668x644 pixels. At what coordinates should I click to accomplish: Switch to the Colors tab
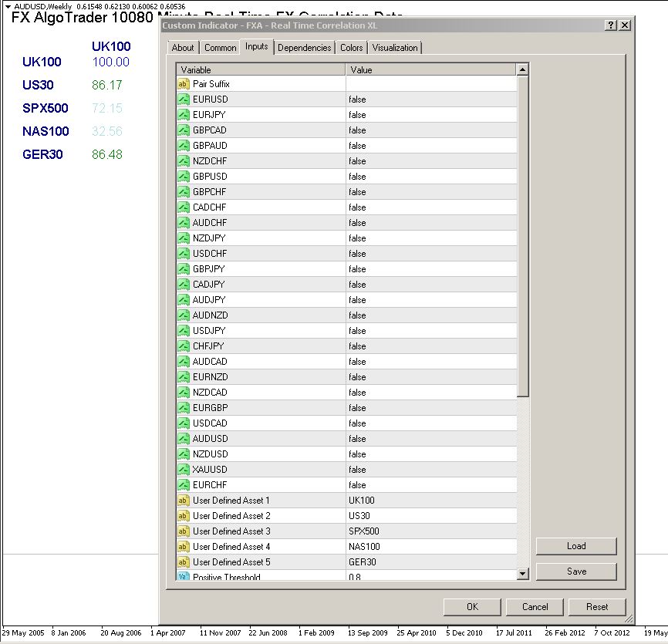(x=352, y=48)
